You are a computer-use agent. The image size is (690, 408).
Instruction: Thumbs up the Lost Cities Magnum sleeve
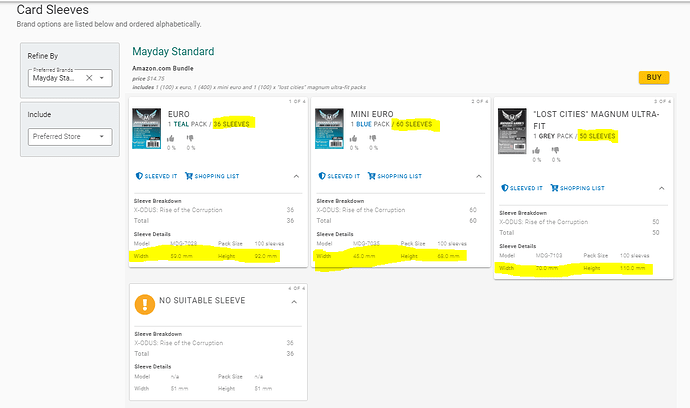(536, 151)
